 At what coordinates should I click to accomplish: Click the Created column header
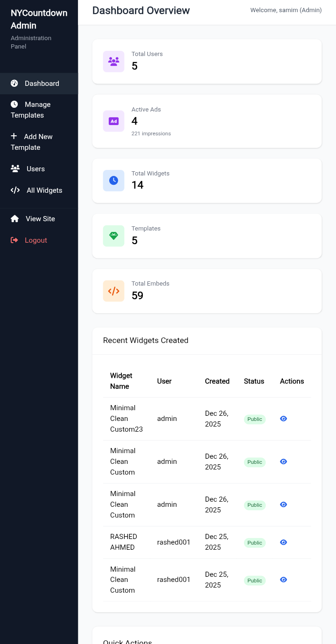217,381
